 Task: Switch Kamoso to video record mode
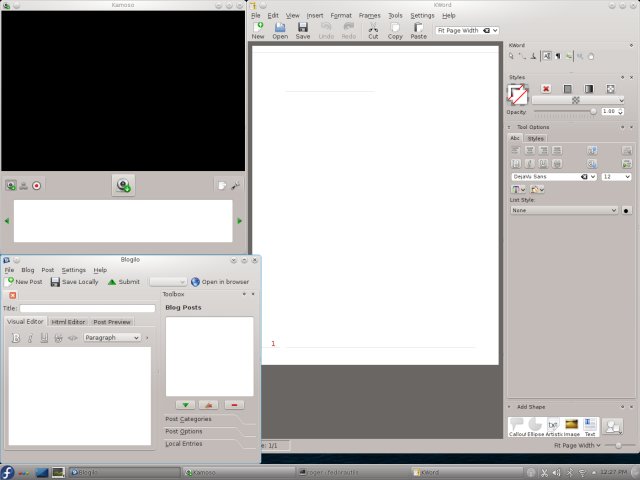pyautogui.click(x=37, y=186)
